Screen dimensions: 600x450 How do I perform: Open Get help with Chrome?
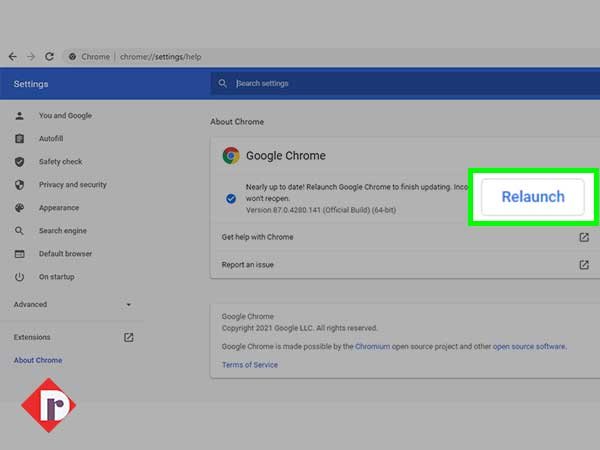point(258,237)
